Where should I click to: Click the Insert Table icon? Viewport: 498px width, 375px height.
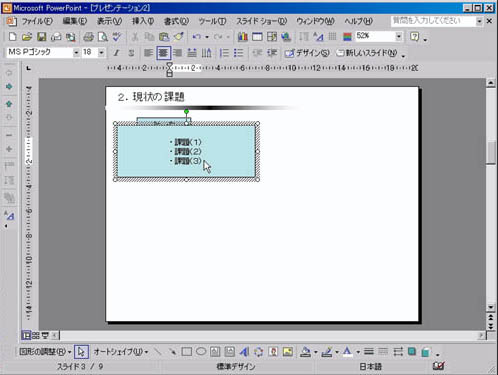(257, 37)
